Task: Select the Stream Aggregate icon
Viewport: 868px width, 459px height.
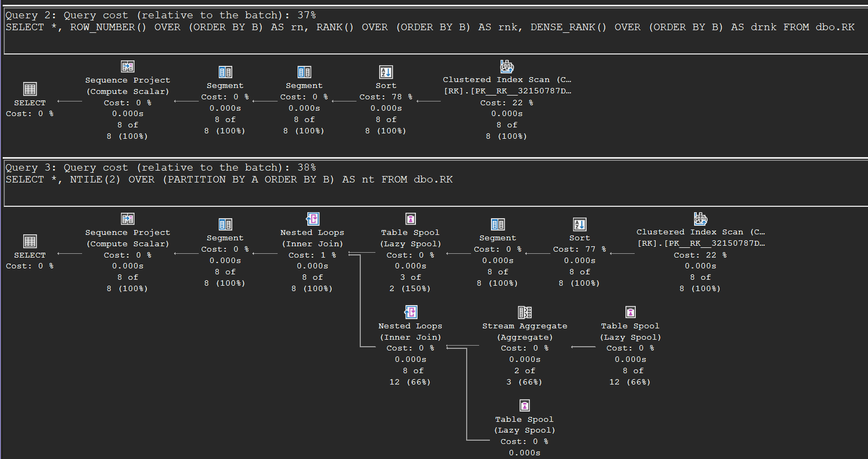Action: pos(525,313)
